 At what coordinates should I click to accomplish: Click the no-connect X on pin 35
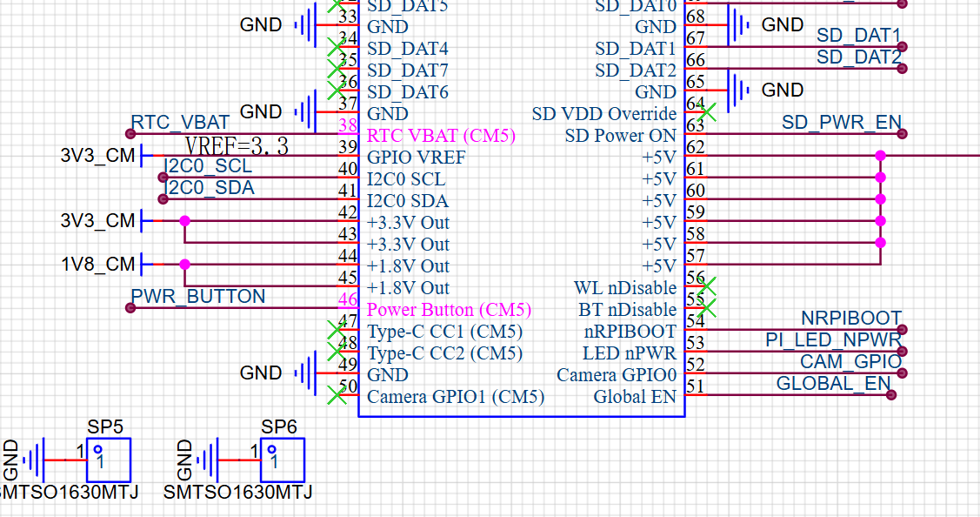point(337,69)
